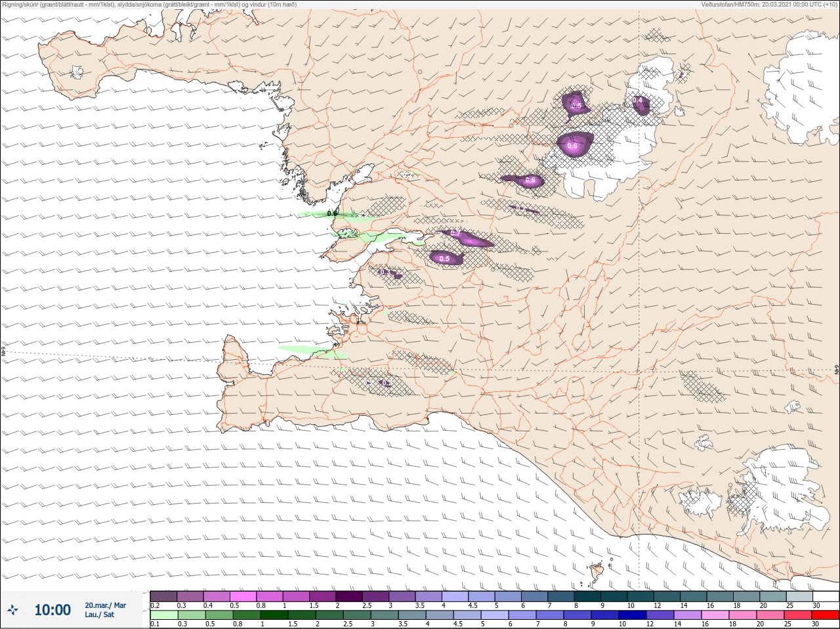
Task: Click the '20.mar./ Mar' date text
Action: tap(105, 605)
